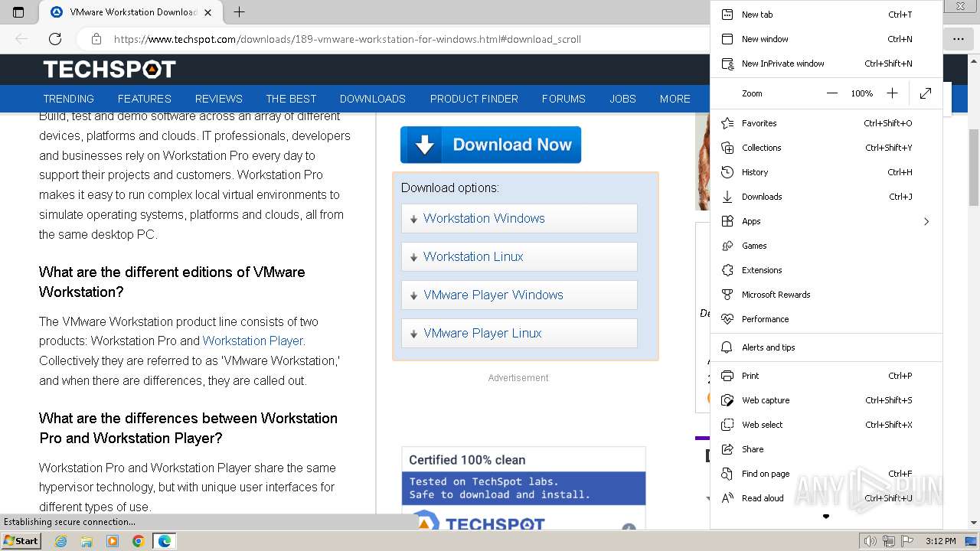
Task: Click the New window icon in menu
Action: tap(727, 39)
